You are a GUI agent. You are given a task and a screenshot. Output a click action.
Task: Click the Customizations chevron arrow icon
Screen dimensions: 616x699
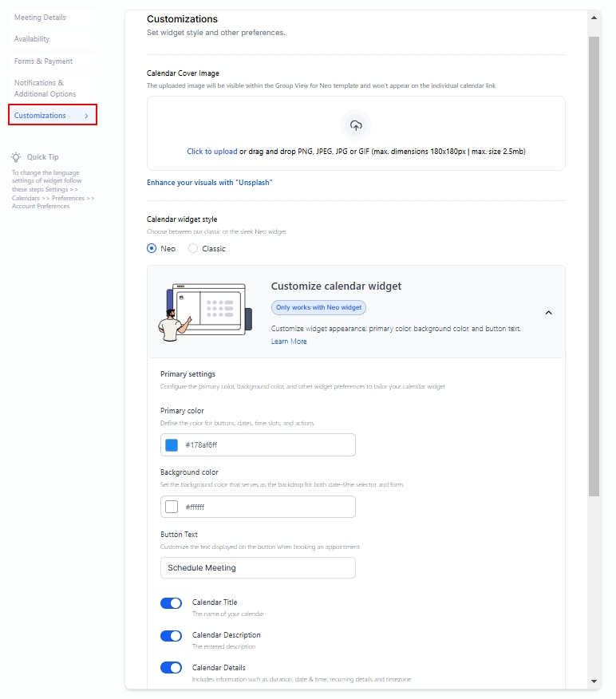(x=86, y=116)
